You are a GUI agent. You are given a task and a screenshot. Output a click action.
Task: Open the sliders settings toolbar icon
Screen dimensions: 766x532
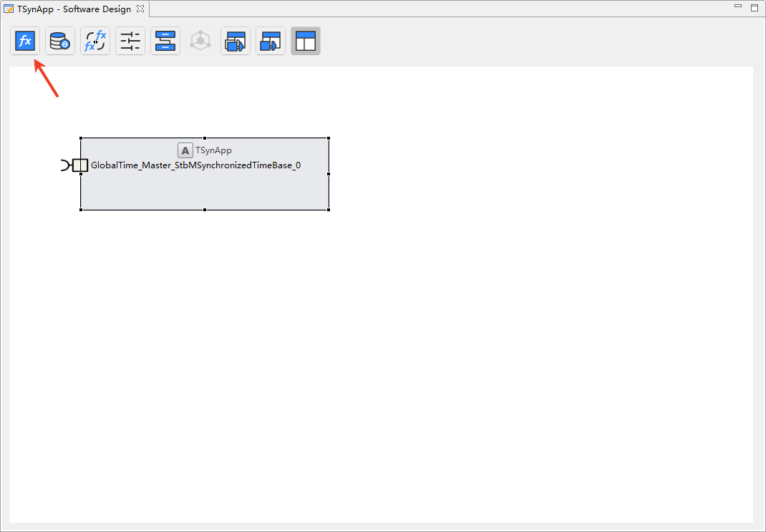point(130,42)
